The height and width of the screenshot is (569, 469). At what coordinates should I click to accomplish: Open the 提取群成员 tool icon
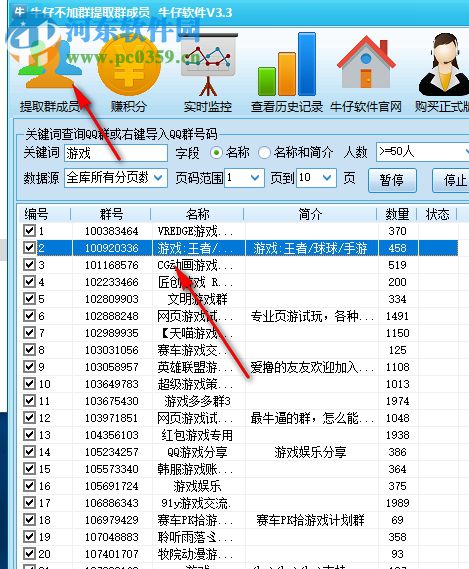coord(50,65)
